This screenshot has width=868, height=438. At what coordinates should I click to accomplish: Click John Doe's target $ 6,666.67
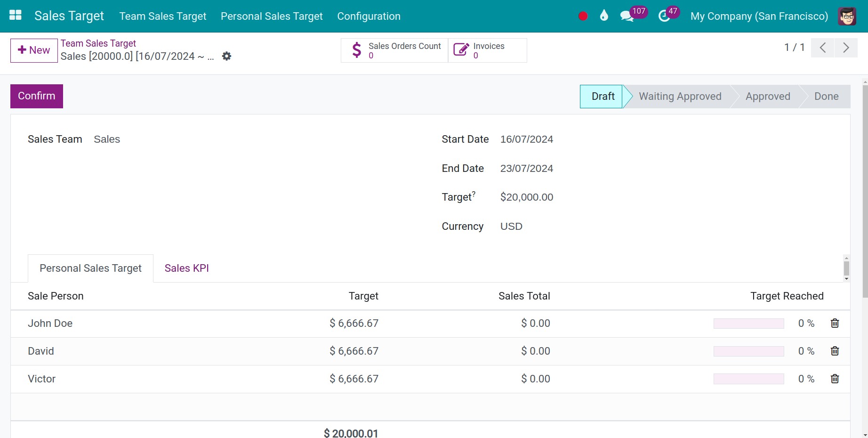354,324
